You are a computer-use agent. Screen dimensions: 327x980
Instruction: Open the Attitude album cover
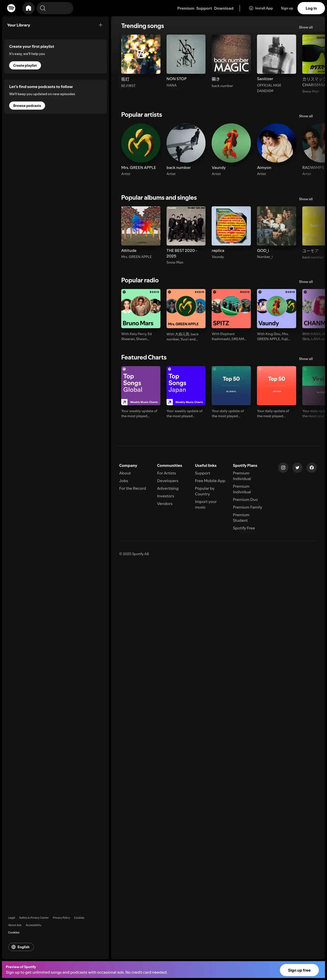pos(141,226)
